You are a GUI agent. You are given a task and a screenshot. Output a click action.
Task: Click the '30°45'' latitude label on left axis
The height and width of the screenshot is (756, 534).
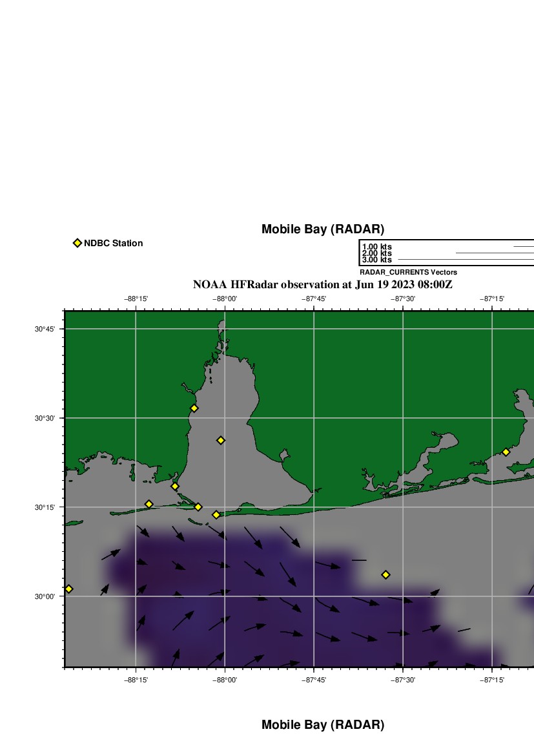click(45, 329)
